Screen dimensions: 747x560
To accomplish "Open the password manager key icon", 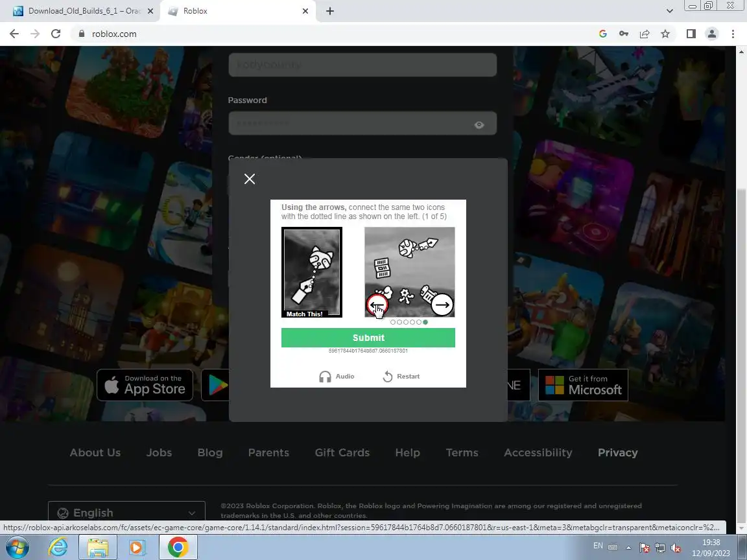I will click(x=624, y=34).
